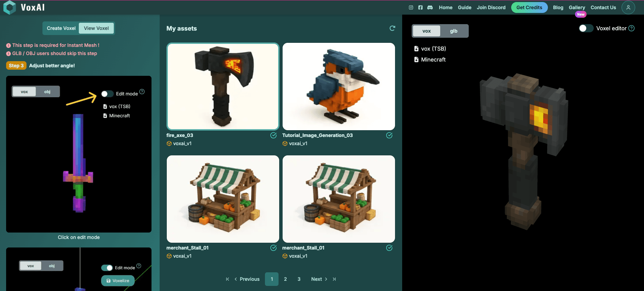Click the Discord logo icon
The width and height of the screenshot is (644, 291).
point(430,7)
